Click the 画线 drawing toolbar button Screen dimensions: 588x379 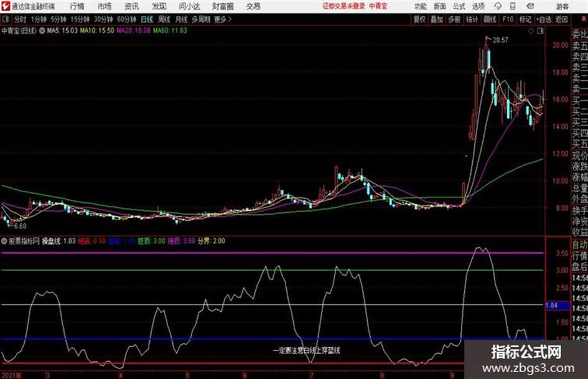coord(490,19)
